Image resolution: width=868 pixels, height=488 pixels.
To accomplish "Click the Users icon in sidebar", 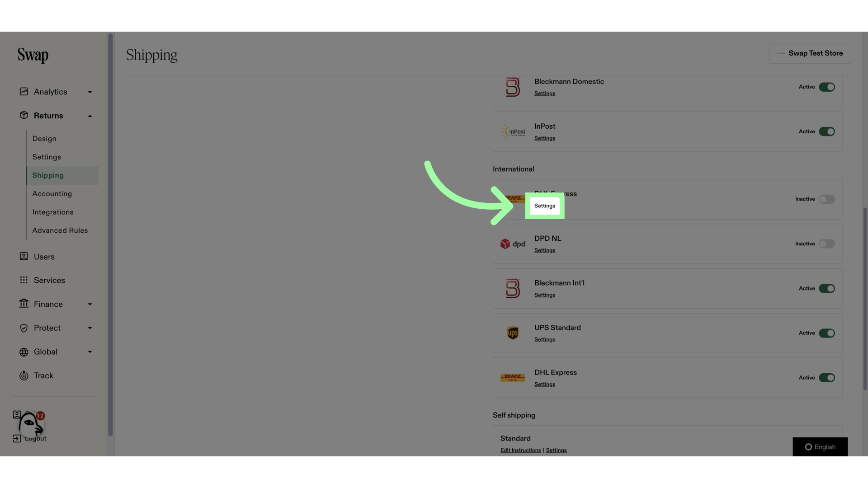I will pos(23,257).
